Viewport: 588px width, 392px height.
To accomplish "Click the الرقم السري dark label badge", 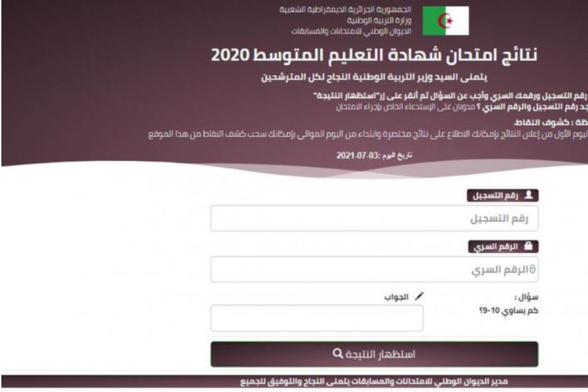I will point(503,247).
